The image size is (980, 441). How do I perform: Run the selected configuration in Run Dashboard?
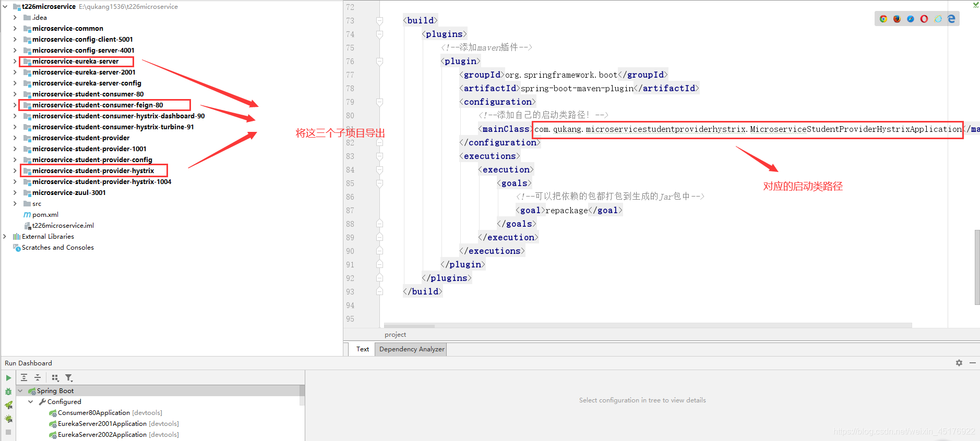point(8,378)
